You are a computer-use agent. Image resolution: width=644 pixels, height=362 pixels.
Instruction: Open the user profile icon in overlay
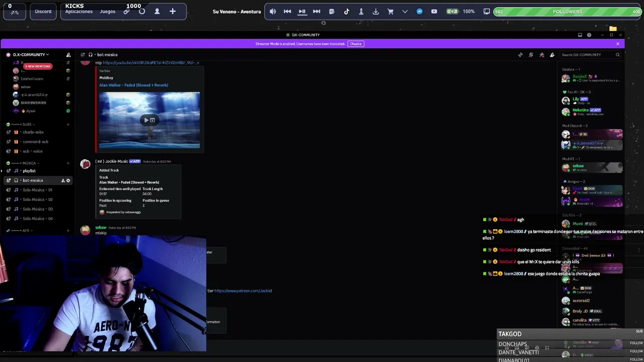coord(157,11)
